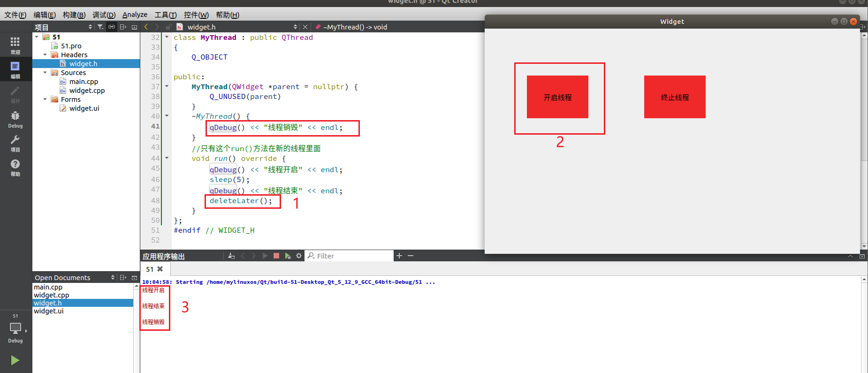Maximize the output pane with up arrow

point(851,256)
